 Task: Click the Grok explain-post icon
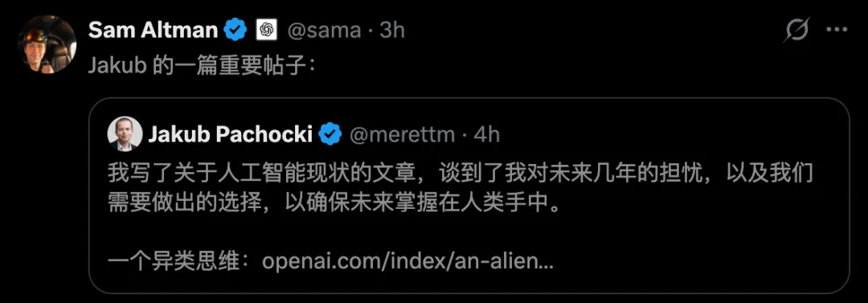point(797,30)
